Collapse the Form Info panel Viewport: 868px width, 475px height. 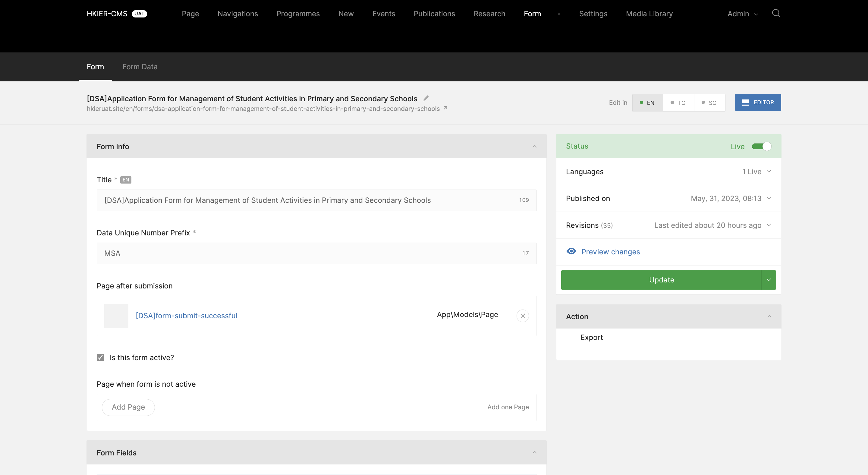click(534, 146)
